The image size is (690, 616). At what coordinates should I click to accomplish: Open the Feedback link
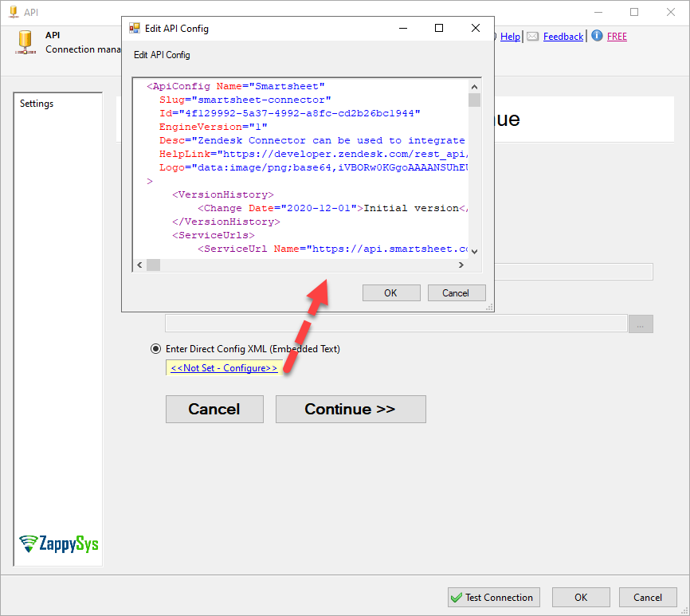pos(563,37)
